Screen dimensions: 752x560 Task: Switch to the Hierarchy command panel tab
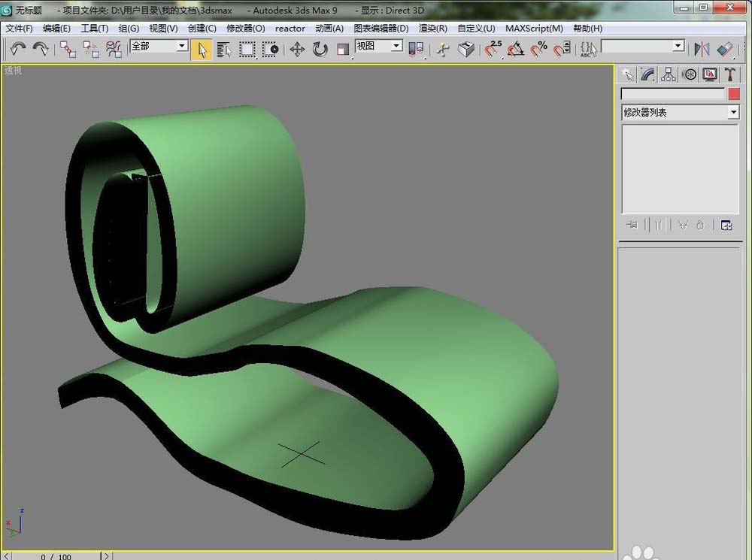668,74
